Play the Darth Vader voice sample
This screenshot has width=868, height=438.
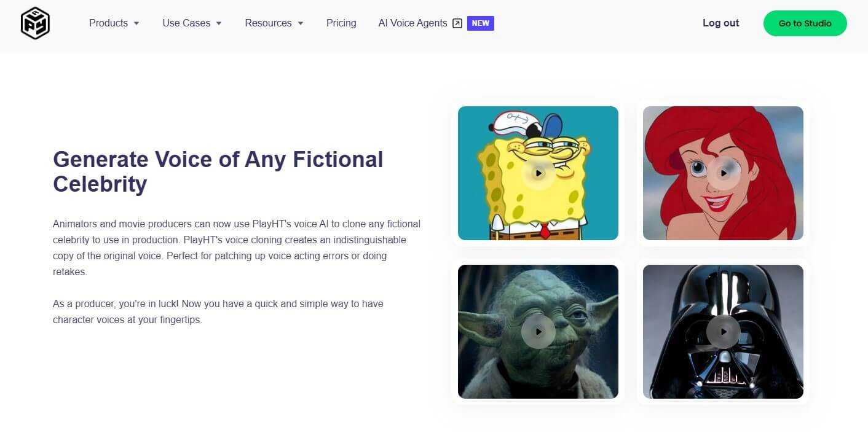[x=724, y=332]
